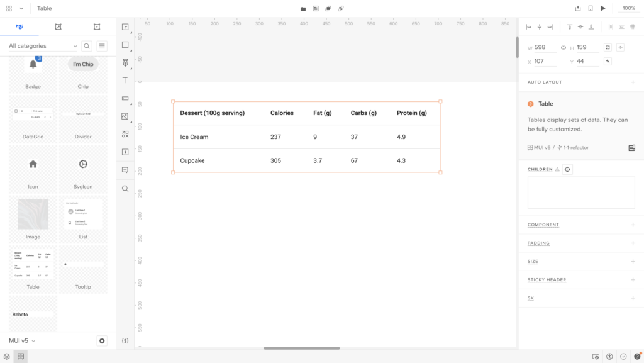The image size is (644, 363).
Task: Open the comment tool
Action: pyautogui.click(x=125, y=170)
